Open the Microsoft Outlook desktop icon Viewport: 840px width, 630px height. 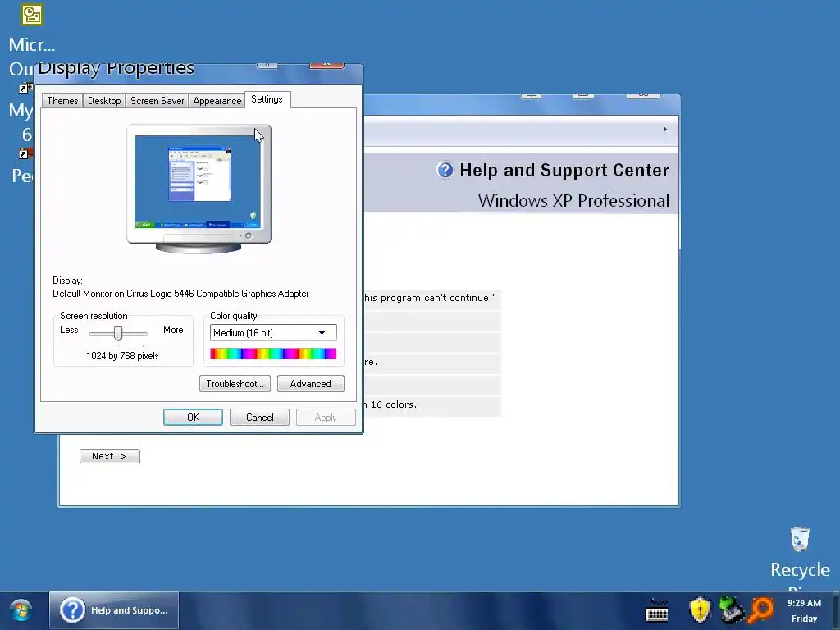pyautogui.click(x=32, y=15)
